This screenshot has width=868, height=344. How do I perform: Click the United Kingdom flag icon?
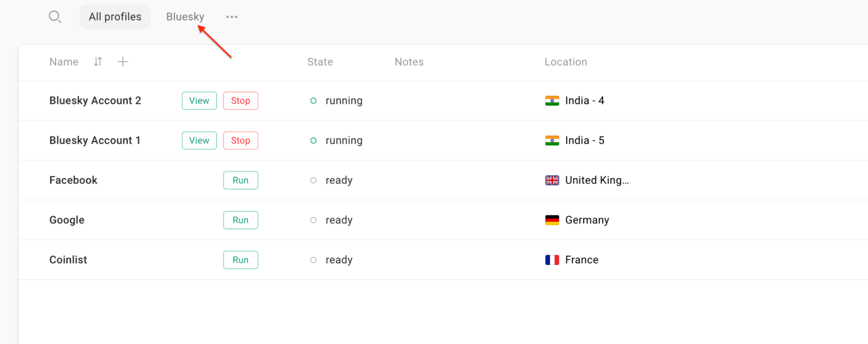(x=552, y=180)
